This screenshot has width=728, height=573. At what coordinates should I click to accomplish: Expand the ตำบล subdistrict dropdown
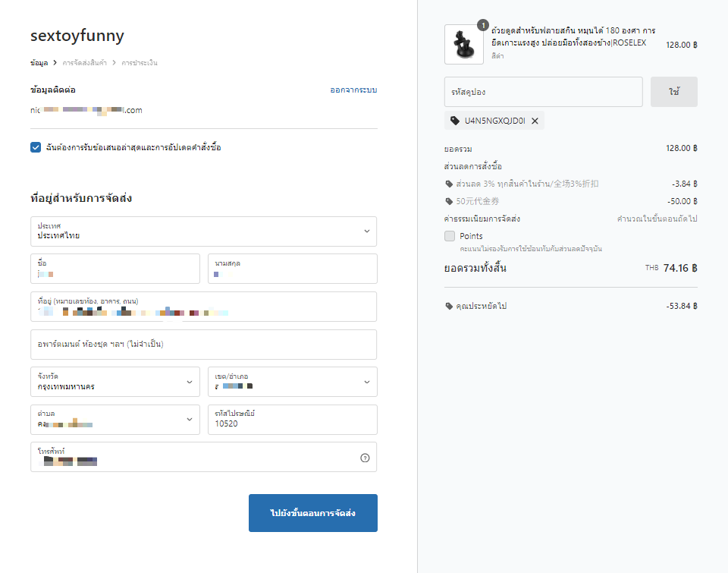coord(115,420)
